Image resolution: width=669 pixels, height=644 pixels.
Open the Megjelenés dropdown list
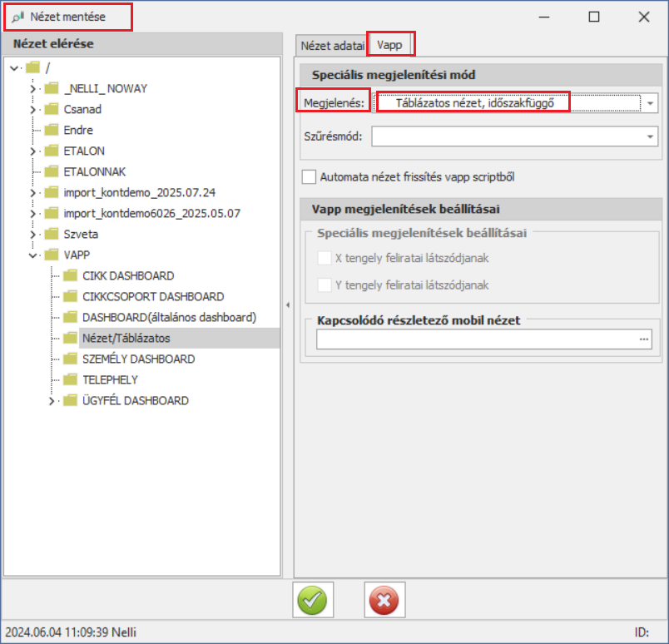coord(650,103)
